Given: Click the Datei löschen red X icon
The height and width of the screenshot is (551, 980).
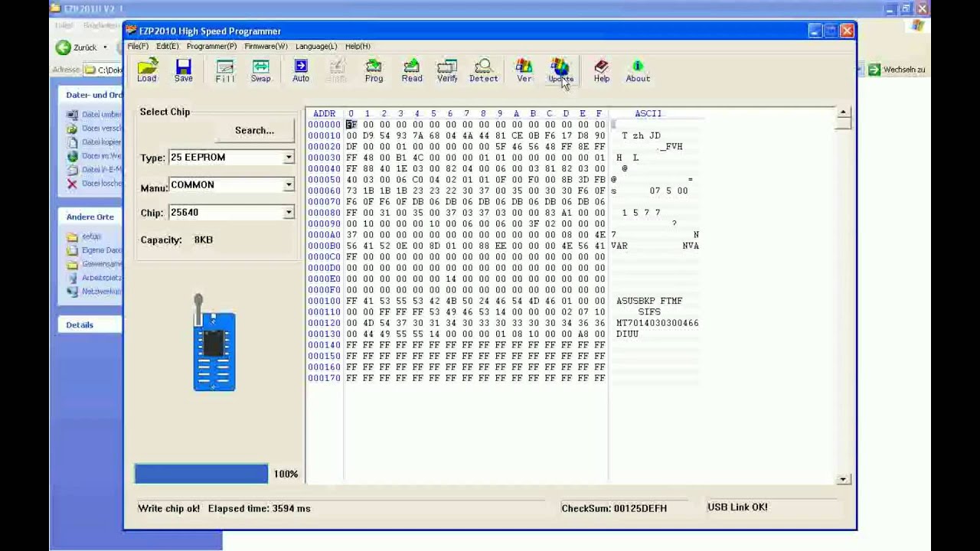Looking at the screenshot, I should click(72, 184).
